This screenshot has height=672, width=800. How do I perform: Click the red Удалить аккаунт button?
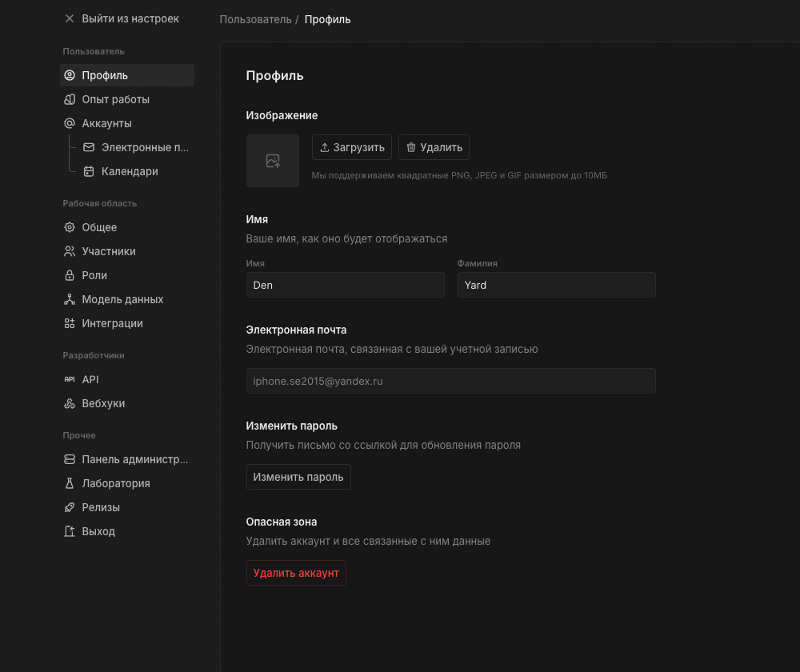[296, 573]
